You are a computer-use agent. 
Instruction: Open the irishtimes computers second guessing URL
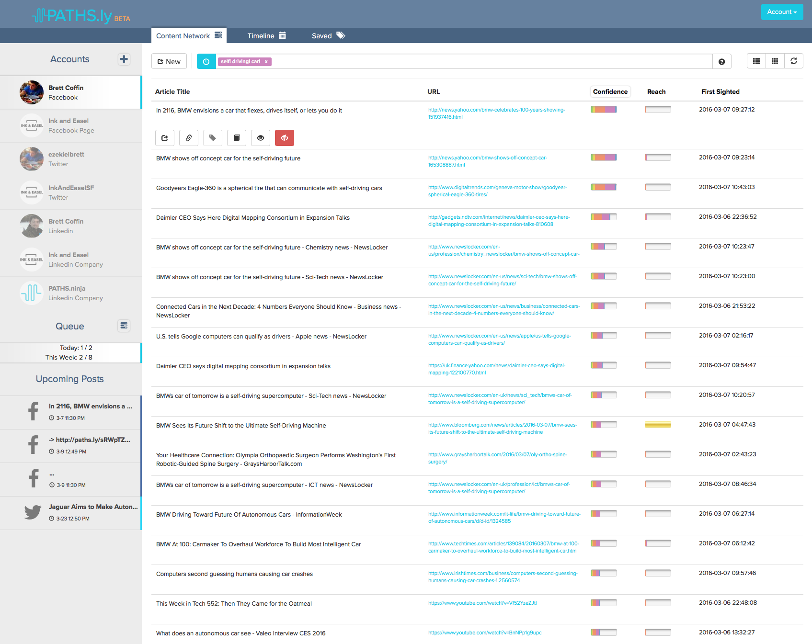[x=503, y=576]
